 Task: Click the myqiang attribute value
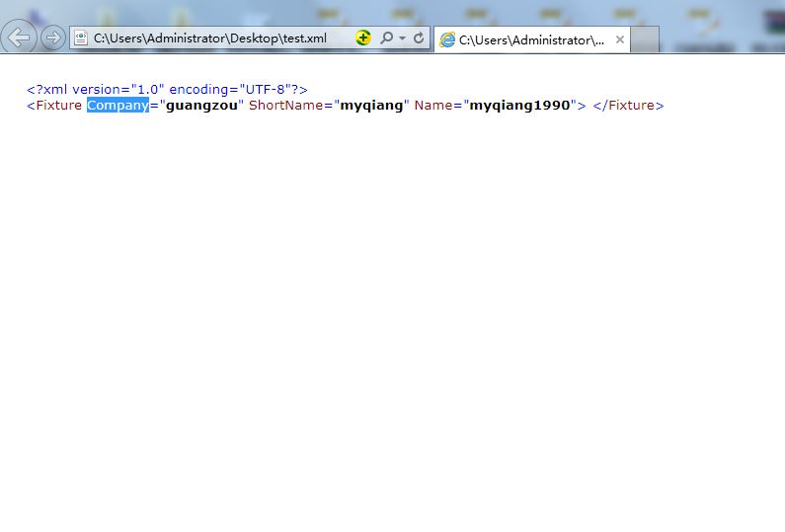click(371, 105)
